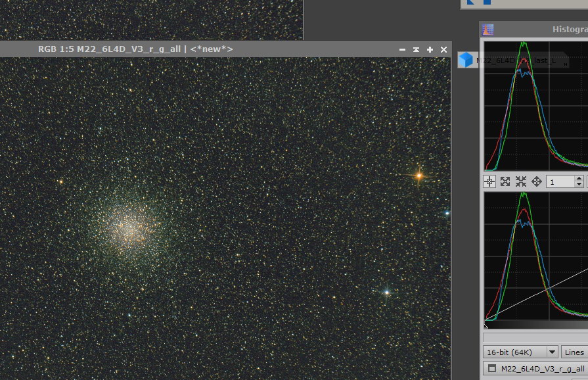
Task: Iconize the M22_6L4D_V3_r_g_all image window
Action: pos(402,49)
